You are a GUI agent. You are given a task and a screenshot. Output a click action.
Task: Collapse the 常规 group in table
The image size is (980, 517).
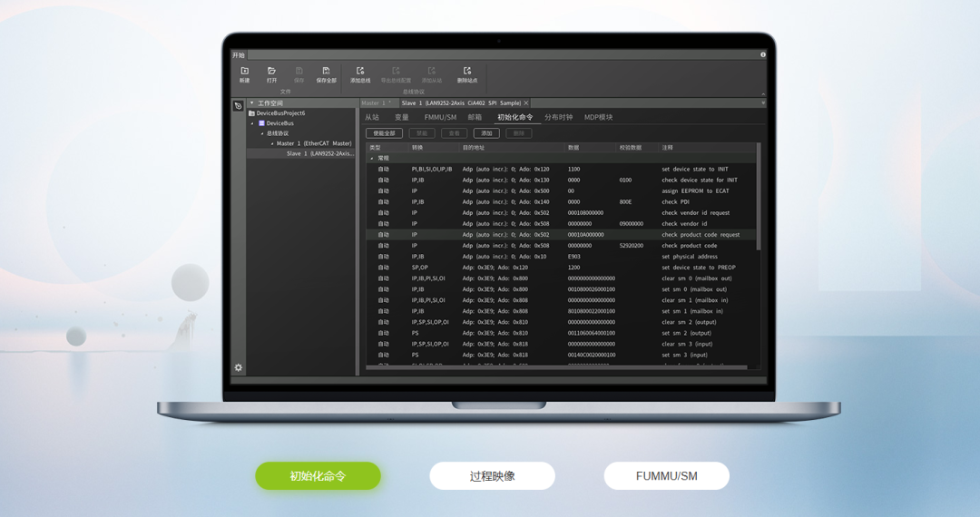coord(372,159)
